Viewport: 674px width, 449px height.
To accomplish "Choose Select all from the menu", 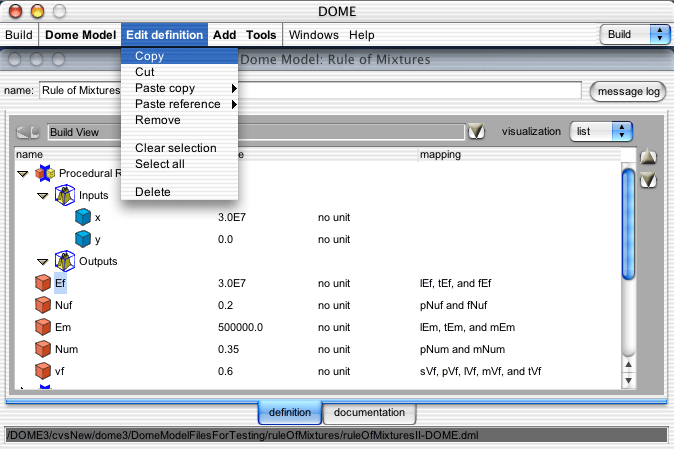I will (x=179, y=164).
